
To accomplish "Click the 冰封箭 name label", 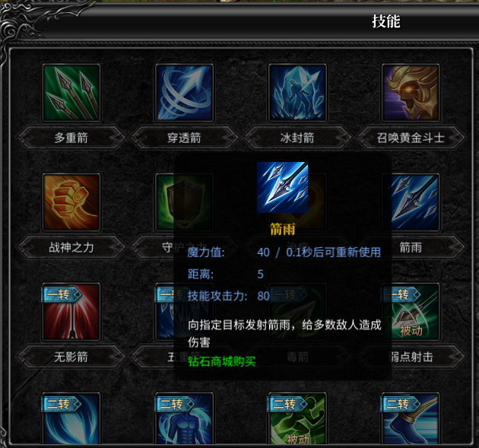I will [x=297, y=138].
